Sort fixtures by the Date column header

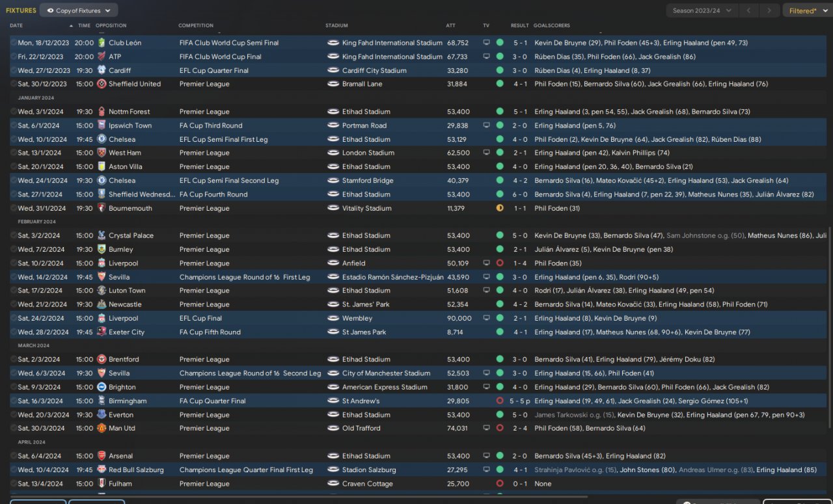tap(16, 25)
